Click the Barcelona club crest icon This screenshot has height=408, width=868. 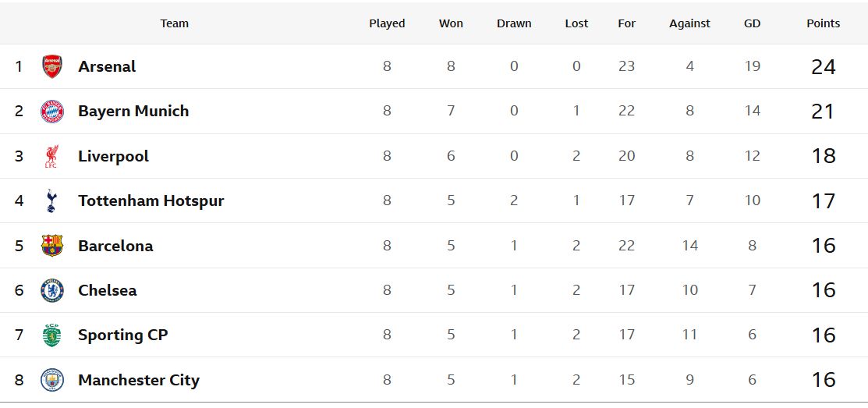point(52,246)
